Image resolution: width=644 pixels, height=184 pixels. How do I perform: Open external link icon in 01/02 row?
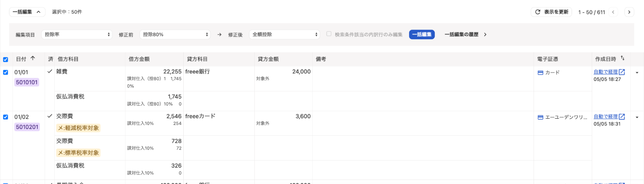pyautogui.click(x=622, y=117)
